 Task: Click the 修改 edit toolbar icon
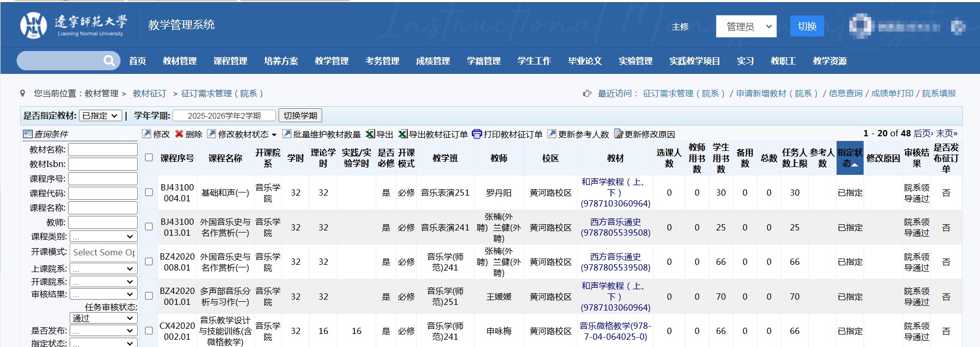coord(147,134)
